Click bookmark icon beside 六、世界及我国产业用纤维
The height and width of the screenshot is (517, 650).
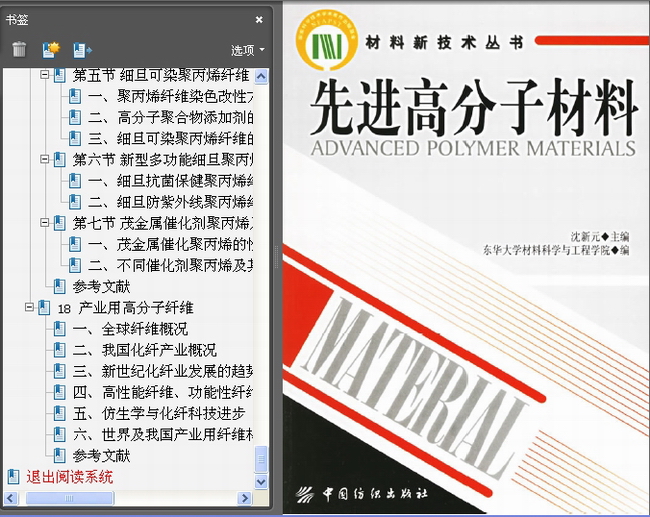coord(60,434)
